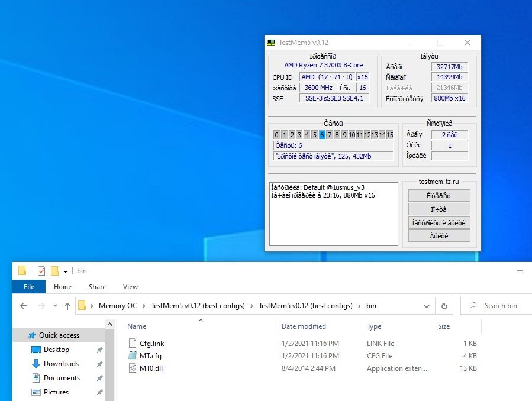Click the 880Mb x16 field

click(x=450, y=98)
